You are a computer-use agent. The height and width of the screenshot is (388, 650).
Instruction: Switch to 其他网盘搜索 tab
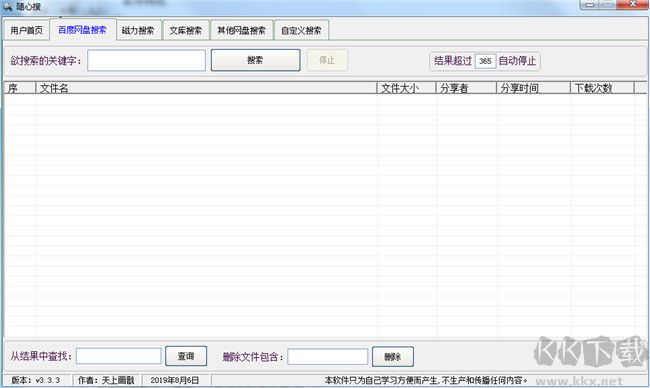(242, 30)
